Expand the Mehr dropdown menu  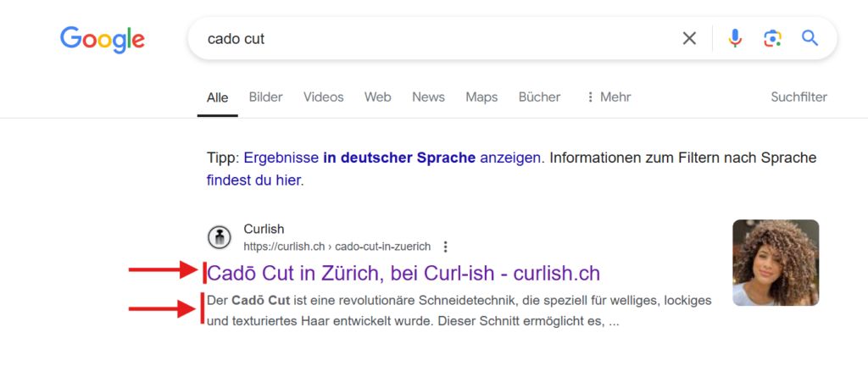(608, 97)
